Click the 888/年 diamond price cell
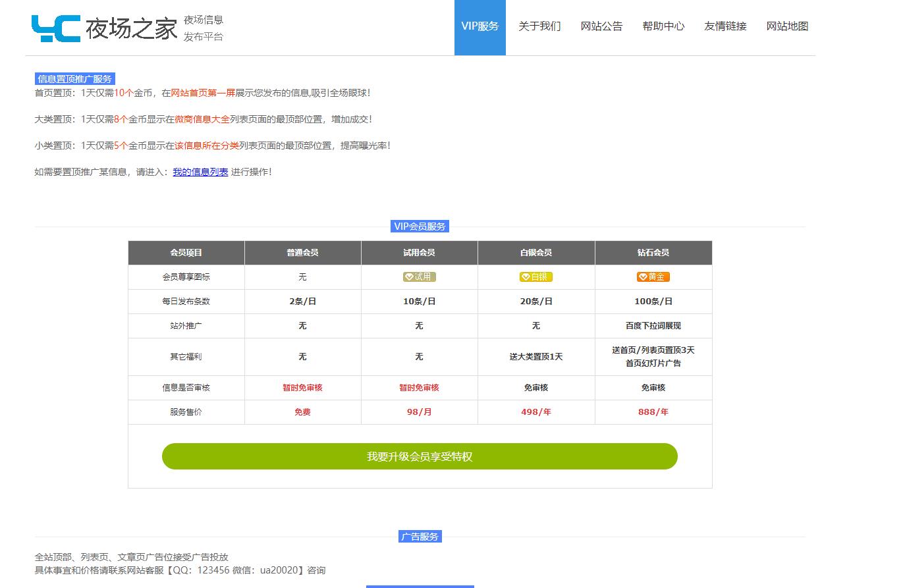905x588 pixels. point(653,412)
